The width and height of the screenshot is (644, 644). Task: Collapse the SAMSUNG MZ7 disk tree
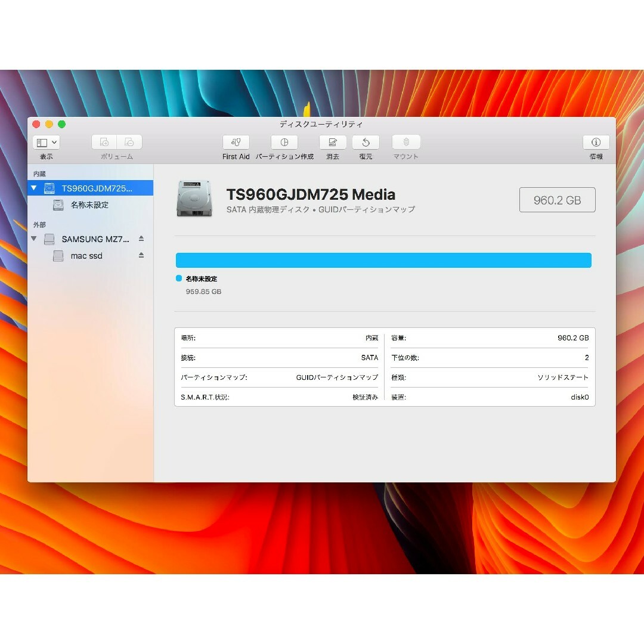34,239
